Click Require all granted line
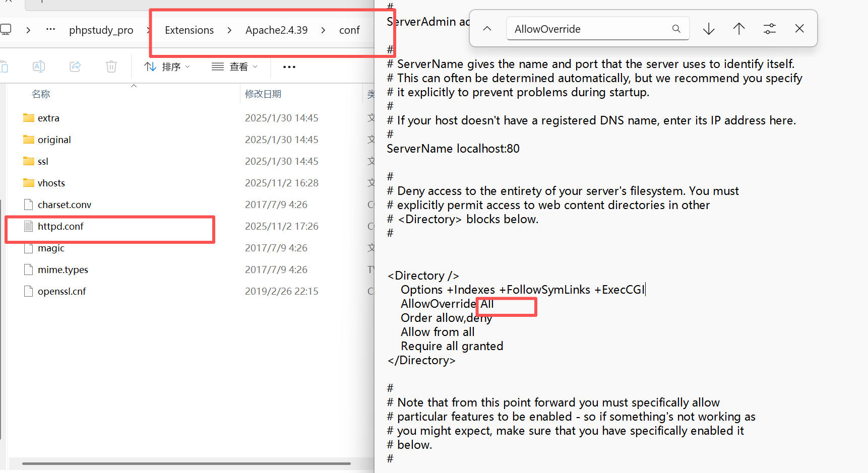 pos(452,346)
